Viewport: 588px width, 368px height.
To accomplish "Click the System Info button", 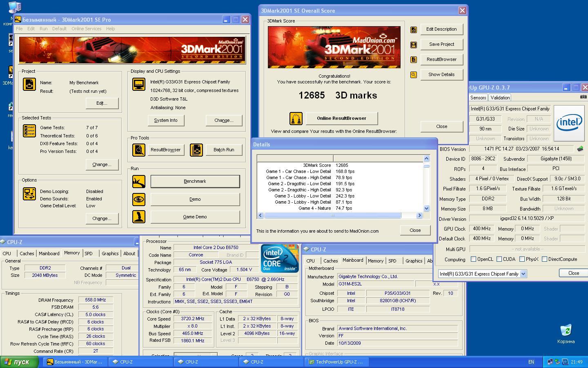I will (166, 121).
